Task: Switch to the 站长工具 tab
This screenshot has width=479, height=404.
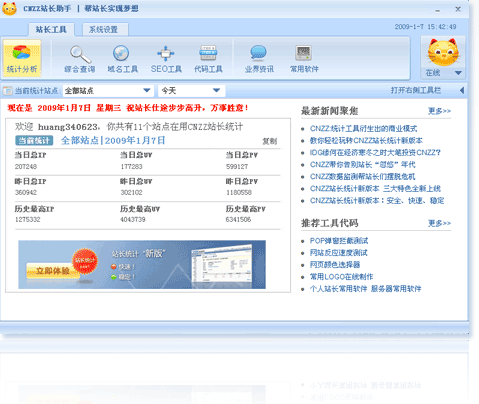Action: click(51, 30)
